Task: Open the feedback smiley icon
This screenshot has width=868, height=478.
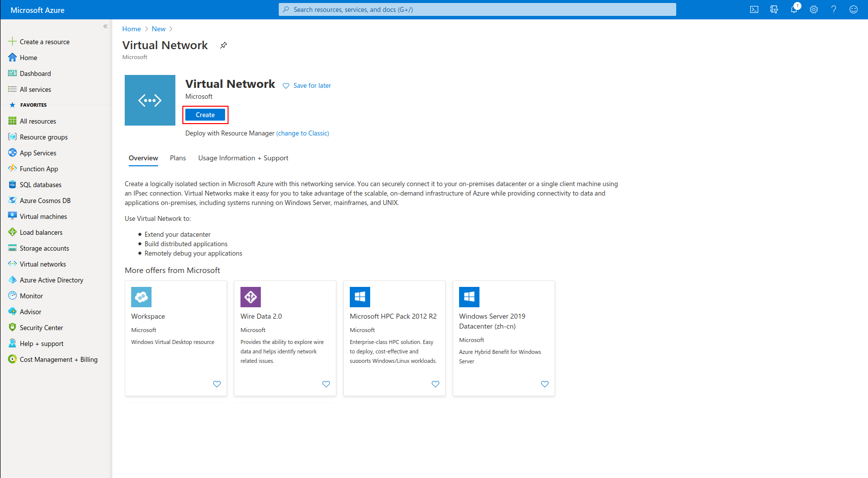Action: (854, 9)
